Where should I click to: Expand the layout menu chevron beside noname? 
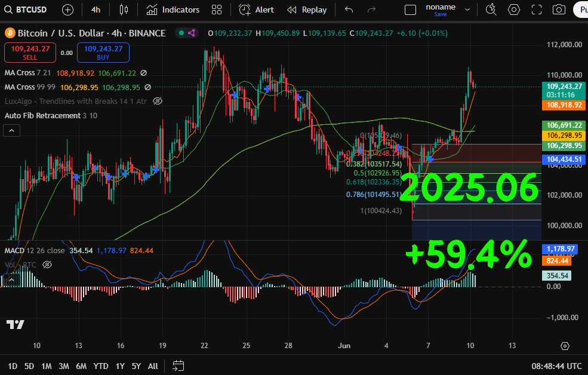point(467,10)
